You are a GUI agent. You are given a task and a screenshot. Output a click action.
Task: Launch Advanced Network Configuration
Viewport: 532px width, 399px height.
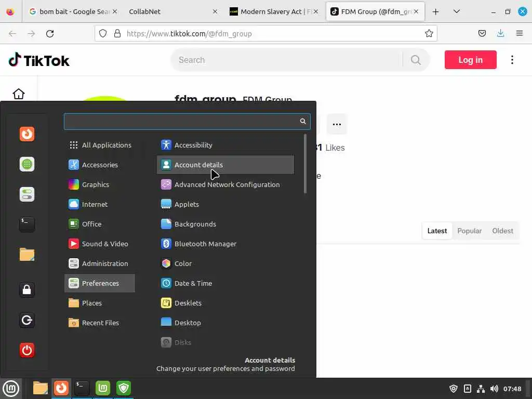pos(225,184)
